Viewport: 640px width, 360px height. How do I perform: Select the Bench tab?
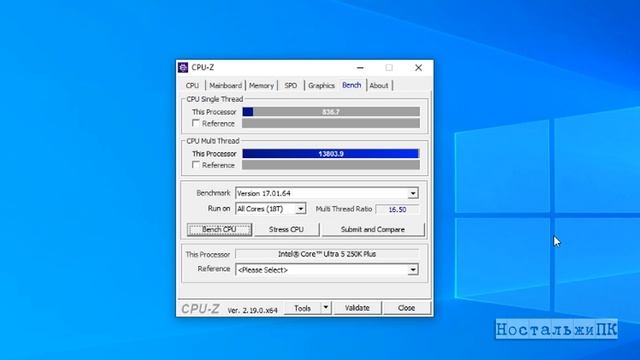(x=351, y=85)
